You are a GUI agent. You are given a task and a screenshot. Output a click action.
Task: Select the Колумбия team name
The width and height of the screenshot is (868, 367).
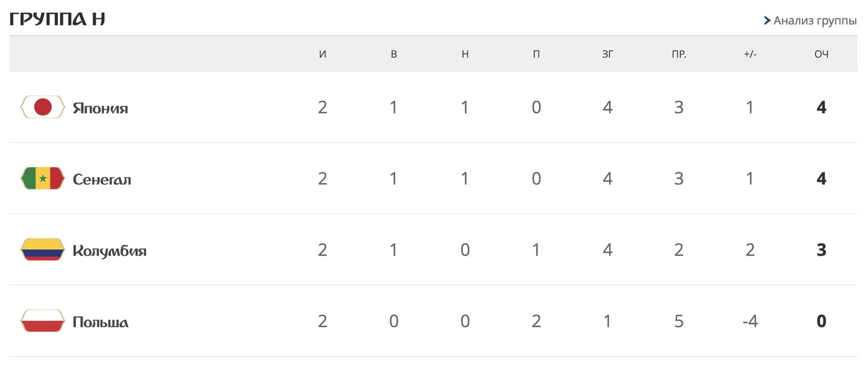point(109,250)
